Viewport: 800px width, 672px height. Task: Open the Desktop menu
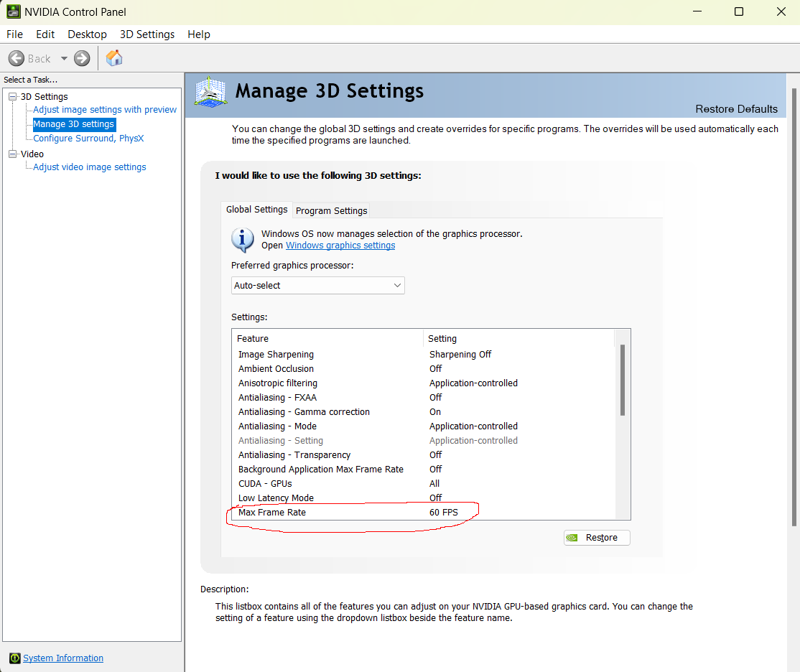tap(87, 34)
